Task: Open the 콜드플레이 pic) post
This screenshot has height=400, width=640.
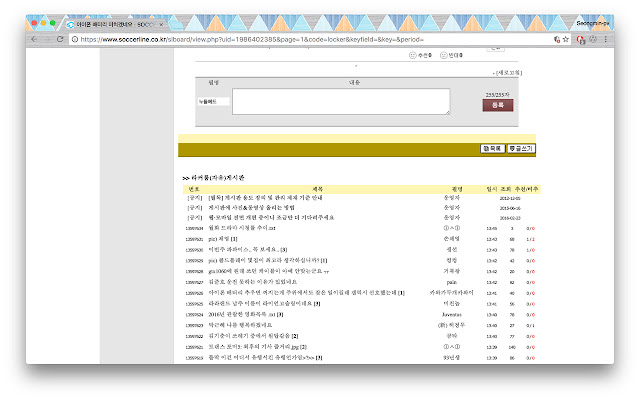Action: (268, 260)
